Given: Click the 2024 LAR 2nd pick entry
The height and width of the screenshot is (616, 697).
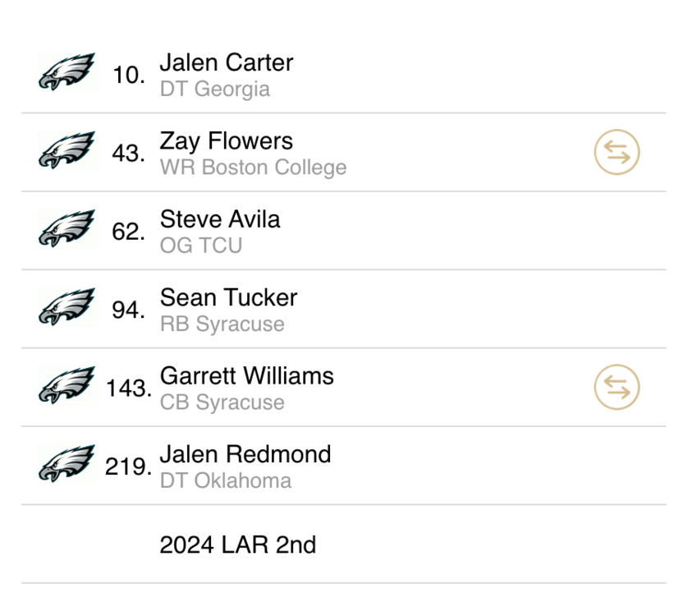Looking at the screenshot, I should (237, 545).
